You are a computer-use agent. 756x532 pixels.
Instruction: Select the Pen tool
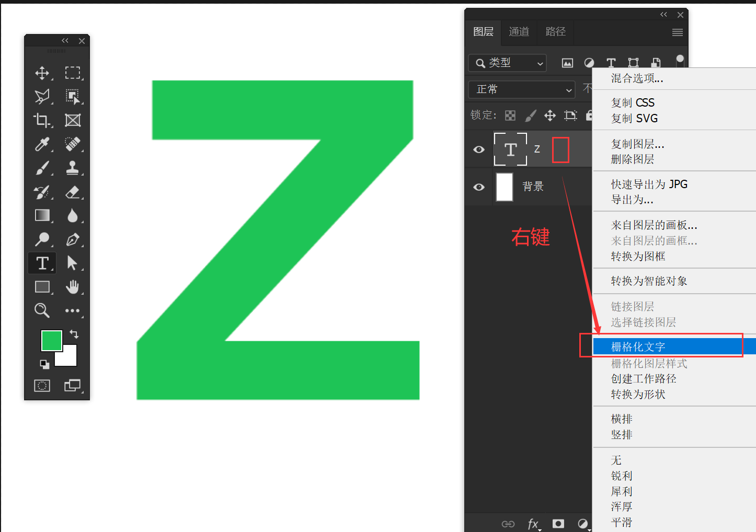tap(73, 239)
